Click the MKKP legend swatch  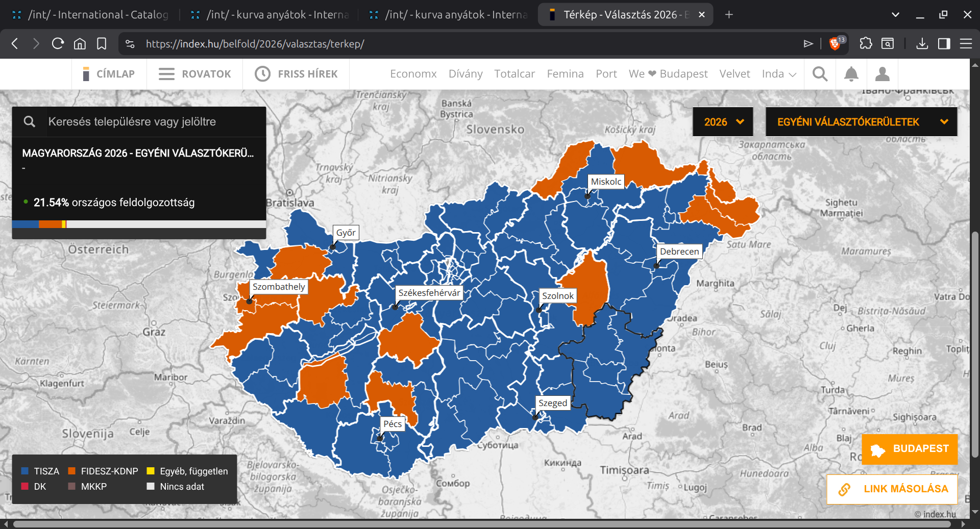click(x=72, y=486)
